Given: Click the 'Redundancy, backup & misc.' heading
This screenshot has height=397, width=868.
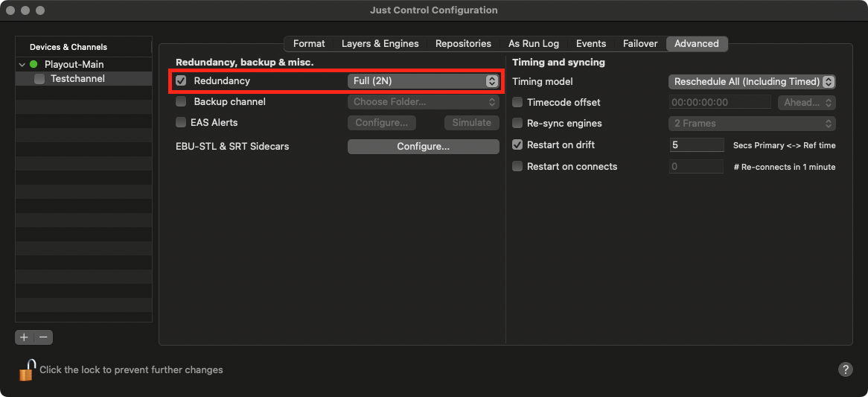Looking at the screenshot, I should [245, 63].
